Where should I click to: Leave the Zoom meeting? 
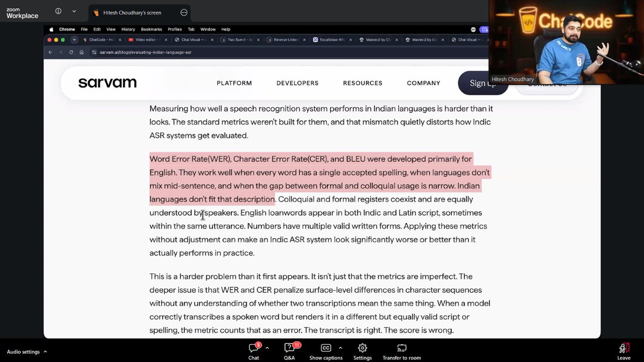click(624, 352)
